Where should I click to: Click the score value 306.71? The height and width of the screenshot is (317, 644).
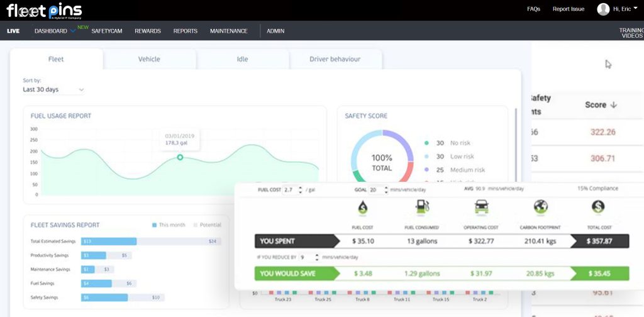click(x=603, y=158)
